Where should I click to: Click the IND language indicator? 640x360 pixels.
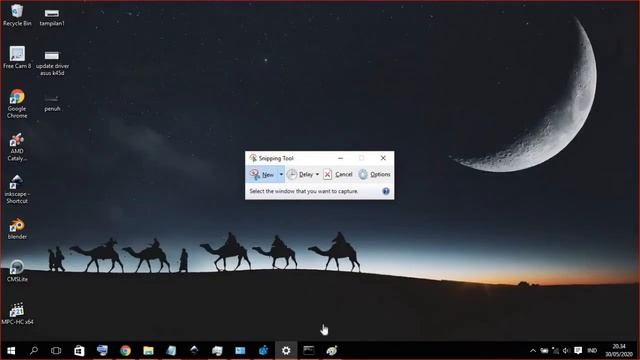click(592, 351)
